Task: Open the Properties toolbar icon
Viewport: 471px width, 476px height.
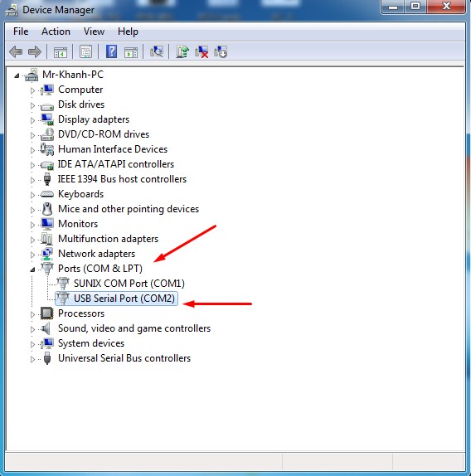Action: tap(86, 52)
